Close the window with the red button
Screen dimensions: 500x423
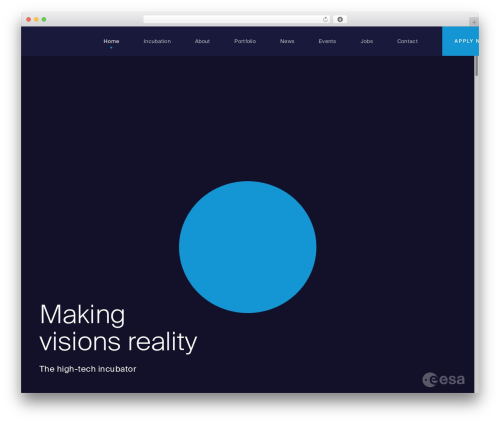coord(29,19)
